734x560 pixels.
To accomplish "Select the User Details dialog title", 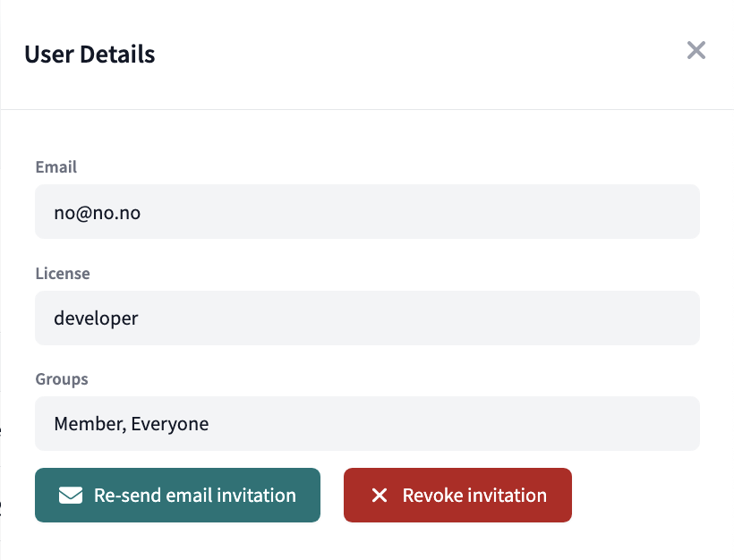I will tap(90, 55).
